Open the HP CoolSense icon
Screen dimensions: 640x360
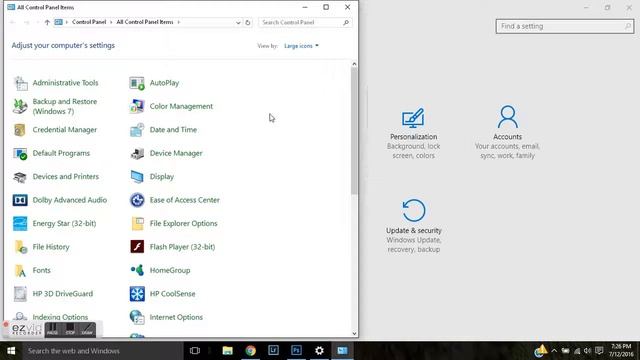tap(137, 294)
